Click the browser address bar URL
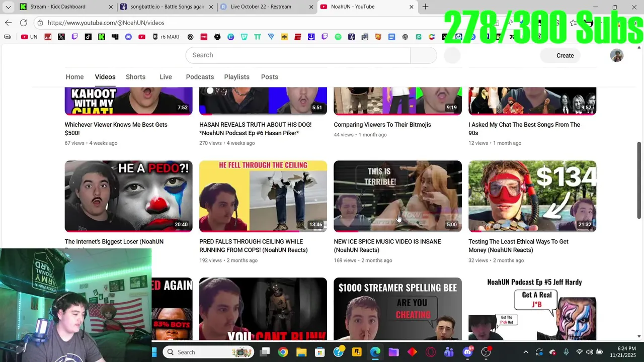The width and height of the screenshot is (644, 362). coord(106,23)
